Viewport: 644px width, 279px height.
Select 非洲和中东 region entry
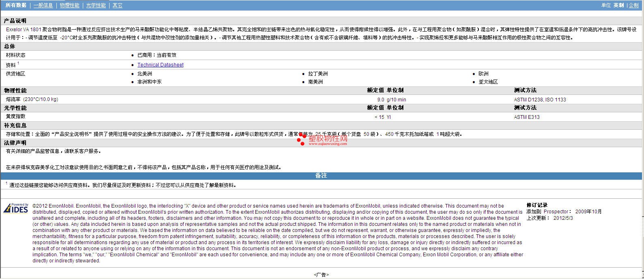click(149, 82)
